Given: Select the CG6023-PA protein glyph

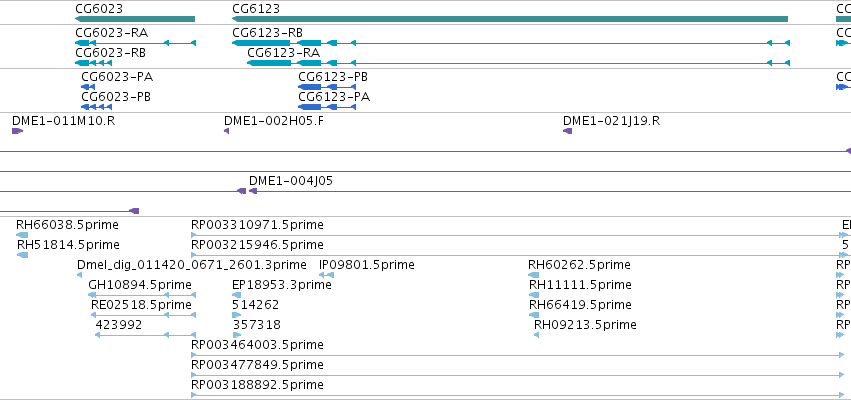Looking at the screenshot, I should click(88, 87).
